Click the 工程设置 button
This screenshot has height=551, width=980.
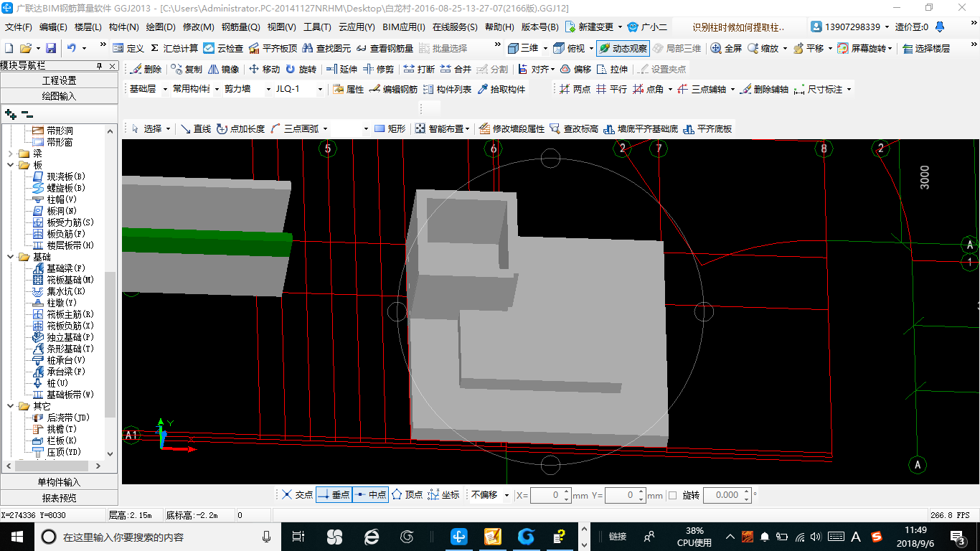click(x=59, y=80)
